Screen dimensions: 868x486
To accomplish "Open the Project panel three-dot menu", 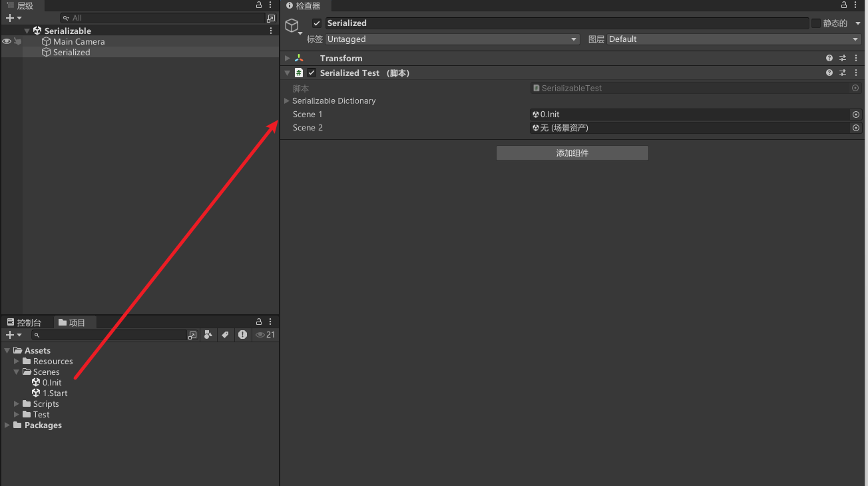I will (x=270, y=322).
